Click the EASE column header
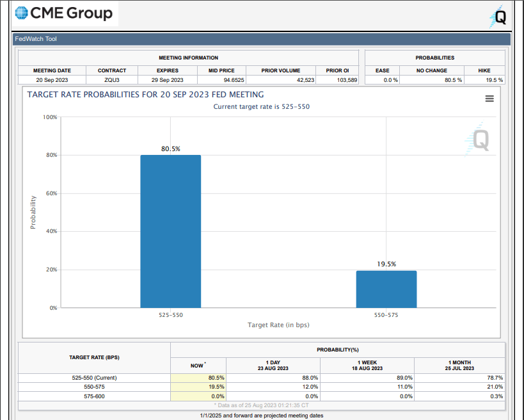Screen dimensions: 524x420 (x=383, y=70)
